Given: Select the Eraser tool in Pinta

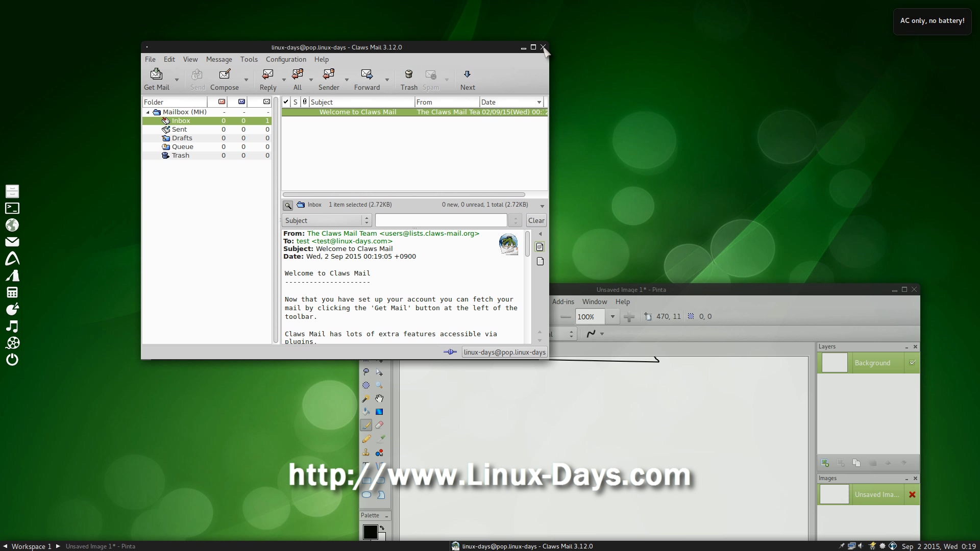Looking at the screenshot, I should point(379,425).
